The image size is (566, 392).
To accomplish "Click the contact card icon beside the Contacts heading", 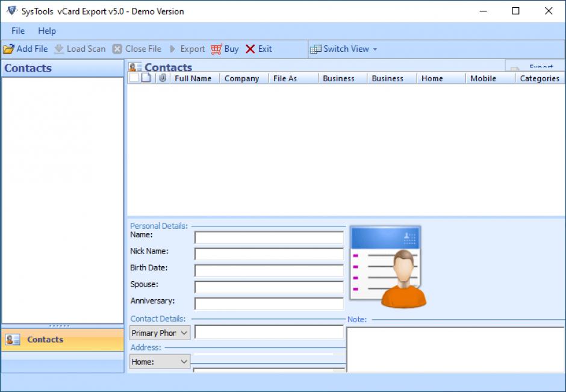I will coord(135,67).
